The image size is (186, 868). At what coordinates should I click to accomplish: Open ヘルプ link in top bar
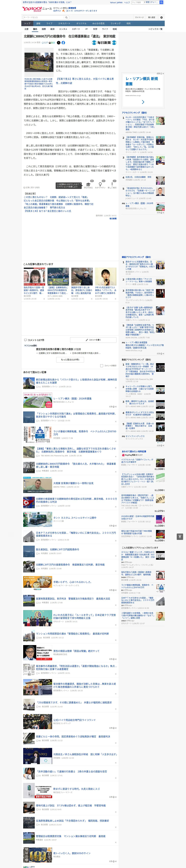127,2
